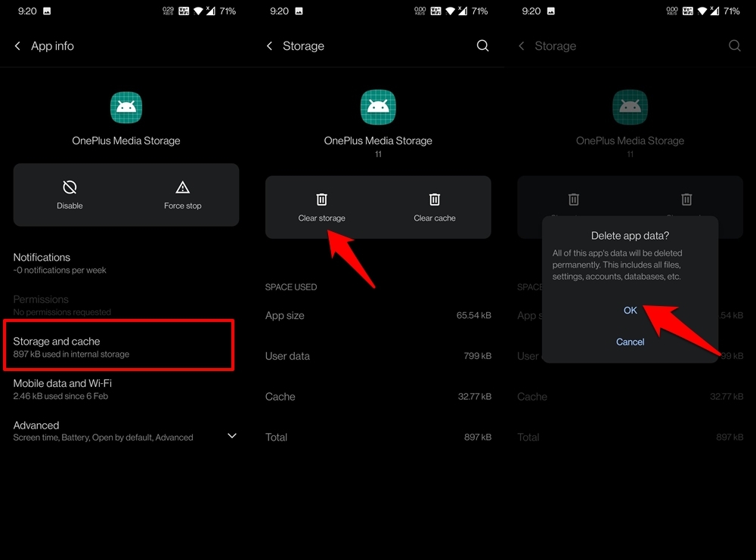Image resolution: width=756 pixels, height=560 pixels.
Task: Tap OnePlus Media Storage icon on App info
Action: point(125,107)
